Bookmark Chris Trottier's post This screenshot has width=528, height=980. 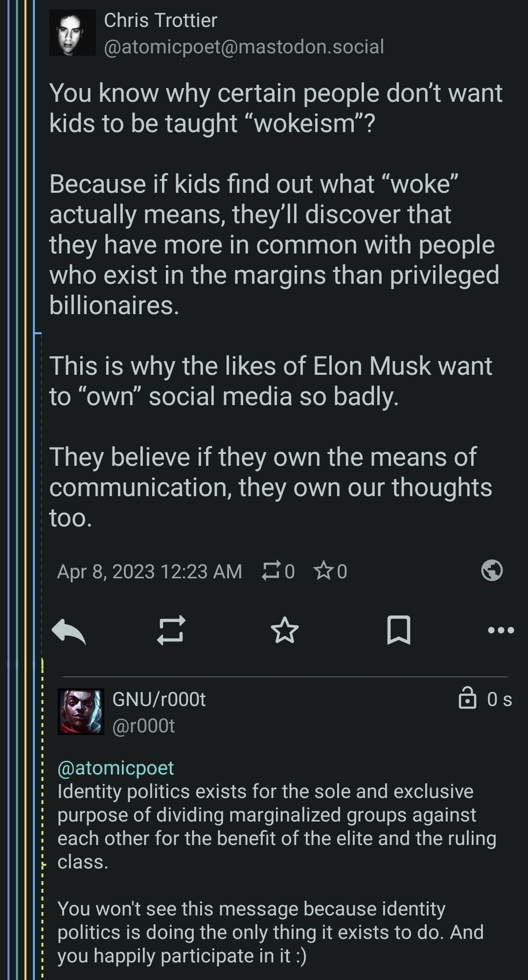(x=399, y=630)
